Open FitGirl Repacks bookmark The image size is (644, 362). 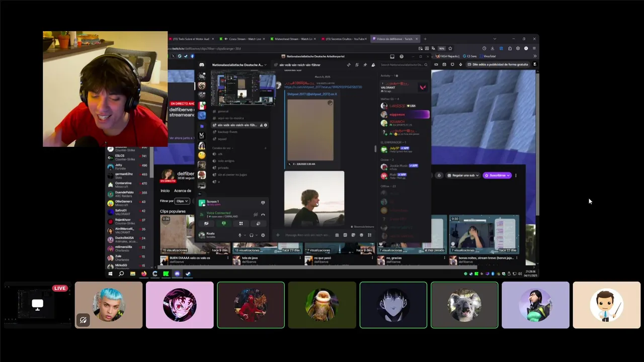tap(448, 56)
